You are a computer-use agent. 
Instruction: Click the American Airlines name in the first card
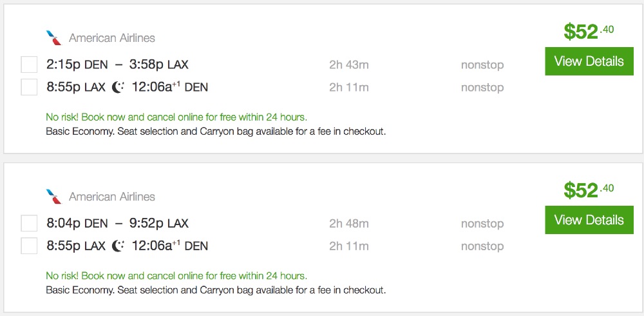[x=112, y=38]
